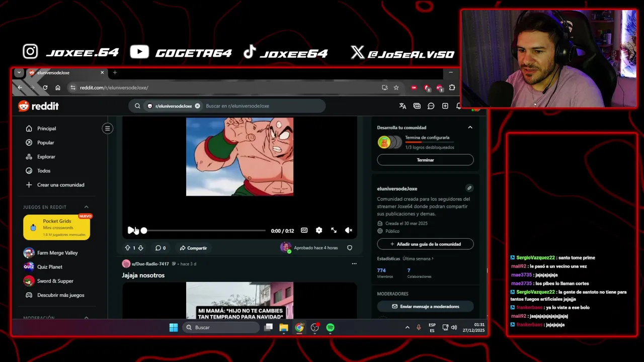Reload the page in Chrome
Image resolution: width=644 pixels, height=362 pixels.
click(45, 87)
